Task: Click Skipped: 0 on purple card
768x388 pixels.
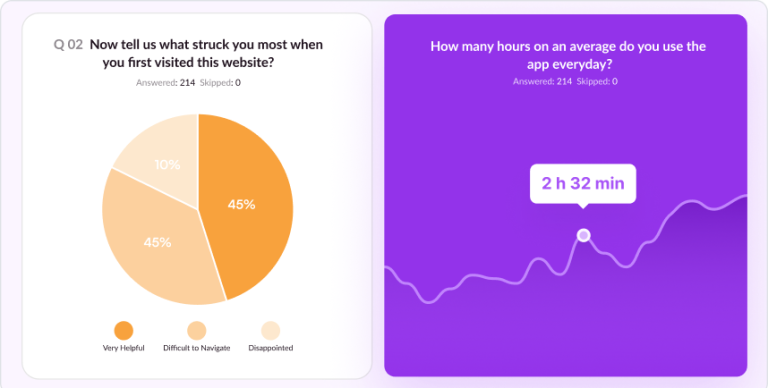Action: point(597,81)
